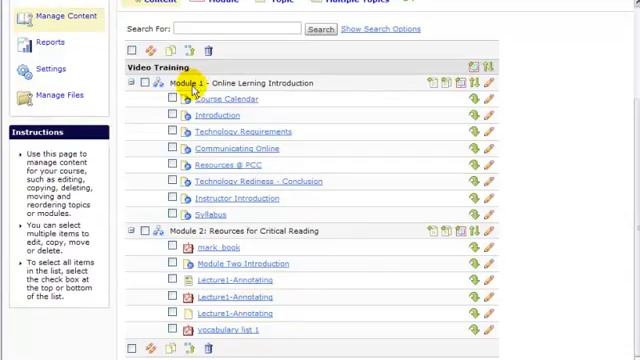Select the Course Calendar checkbox

coord(172,98)
